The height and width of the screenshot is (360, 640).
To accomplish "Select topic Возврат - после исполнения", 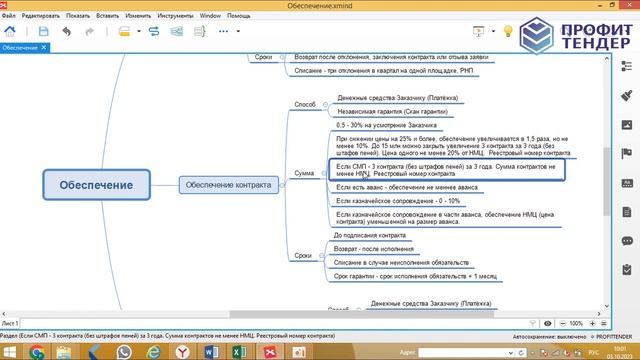I will (373, 249).
